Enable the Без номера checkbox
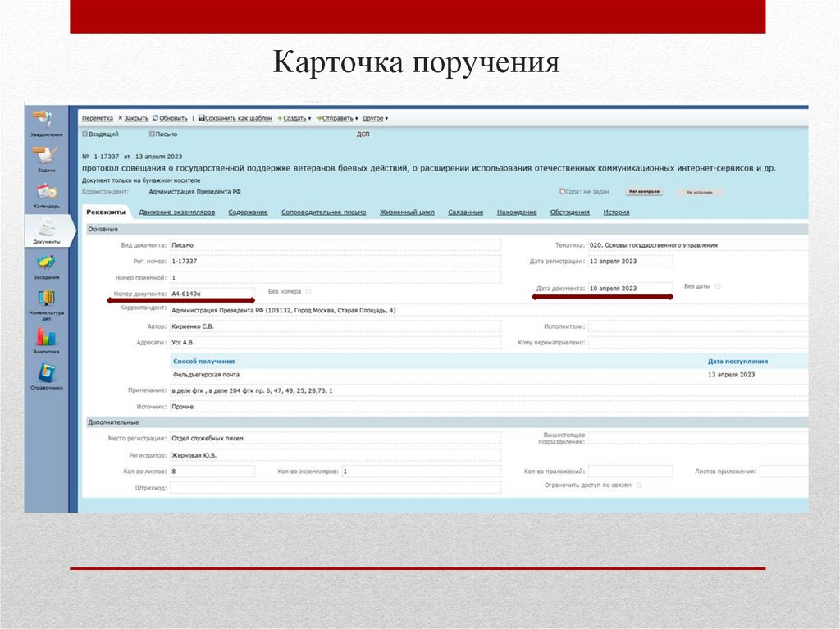Image resolution: width=840 pixels, height=629 pixels. point(308,290)
